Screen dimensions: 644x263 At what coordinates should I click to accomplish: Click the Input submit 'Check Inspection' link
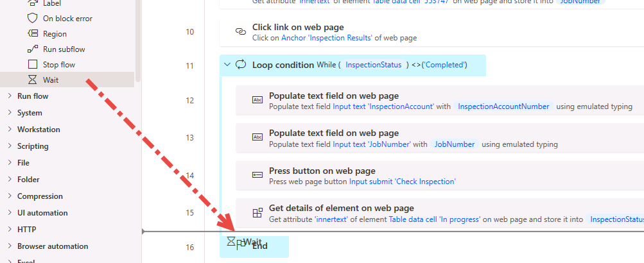click(x=402, y=182)
